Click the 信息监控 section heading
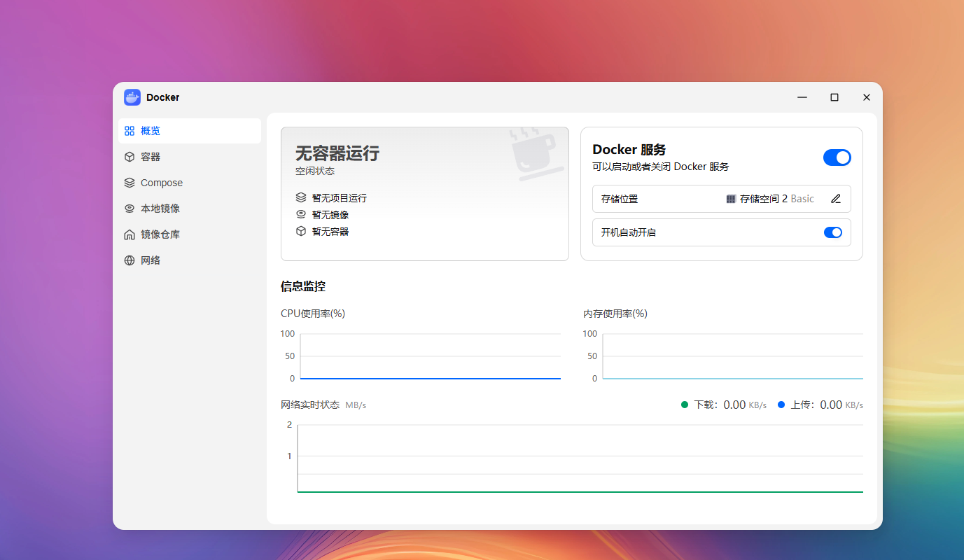 click(303, 286)
